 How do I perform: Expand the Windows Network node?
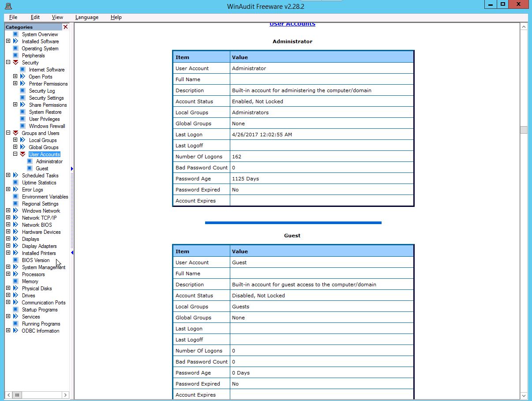pos(8,211)
